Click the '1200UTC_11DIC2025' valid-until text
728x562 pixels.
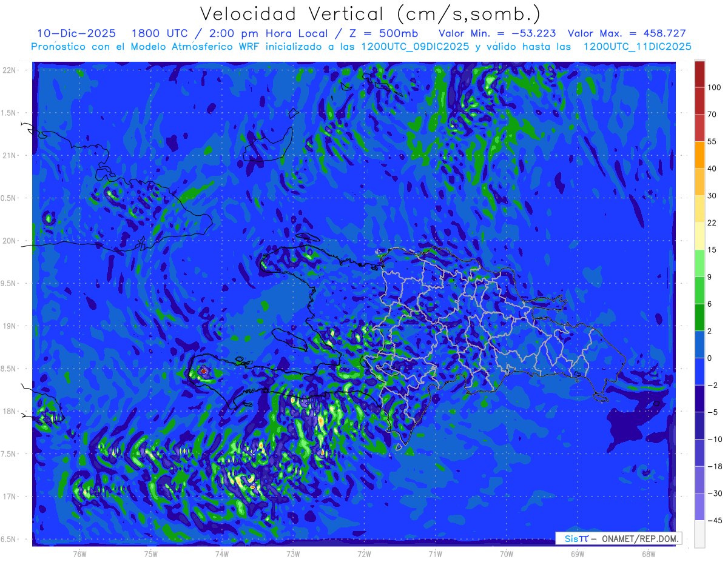point(637,47)
